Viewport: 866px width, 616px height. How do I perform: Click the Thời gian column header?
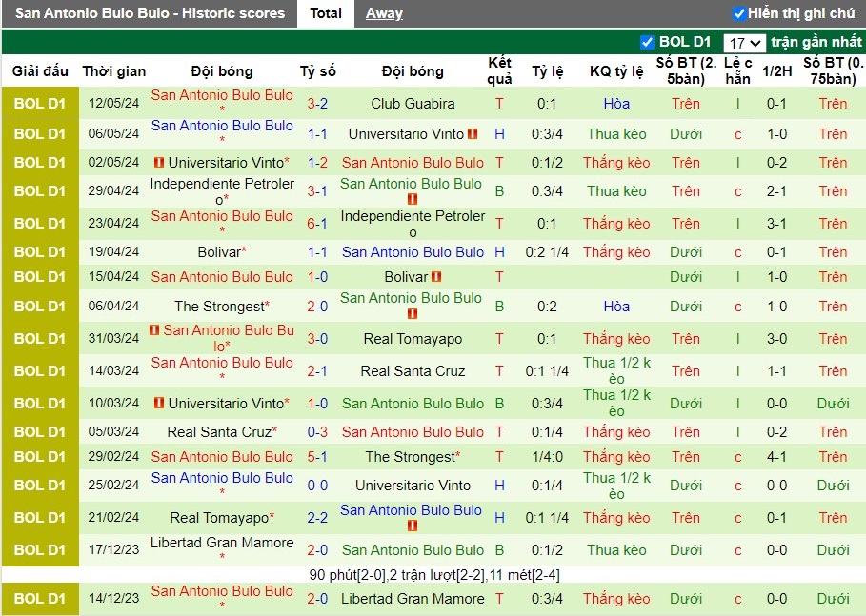(114, 71)
